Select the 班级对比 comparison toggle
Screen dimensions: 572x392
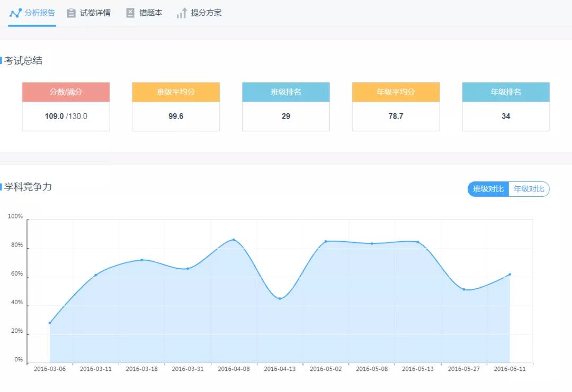488,189
